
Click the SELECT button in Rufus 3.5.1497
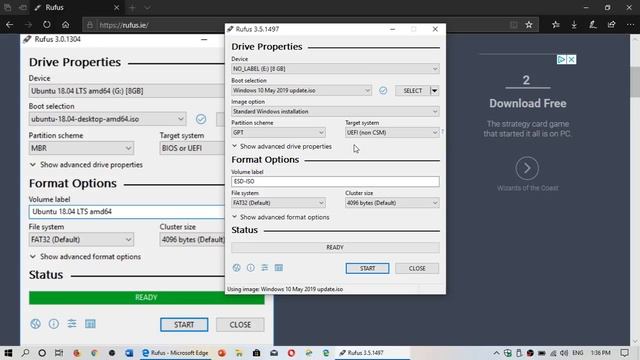click(x=412, y=91)
